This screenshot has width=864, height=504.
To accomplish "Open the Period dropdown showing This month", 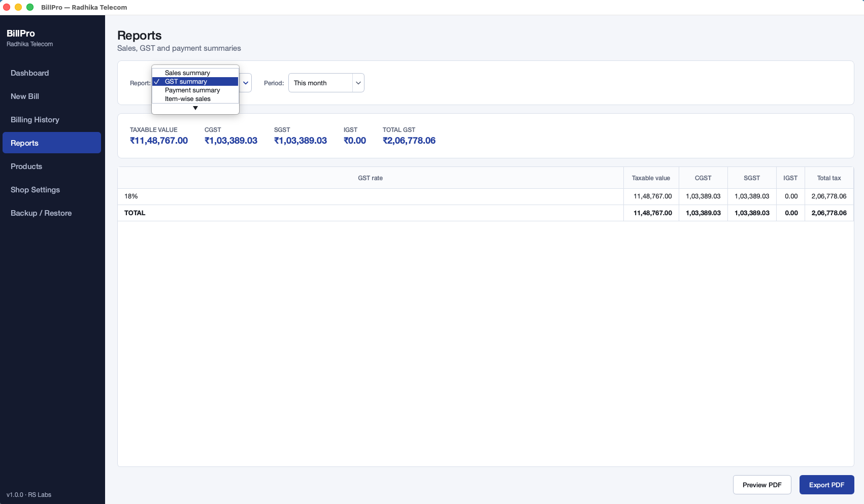I will point(326,83).
